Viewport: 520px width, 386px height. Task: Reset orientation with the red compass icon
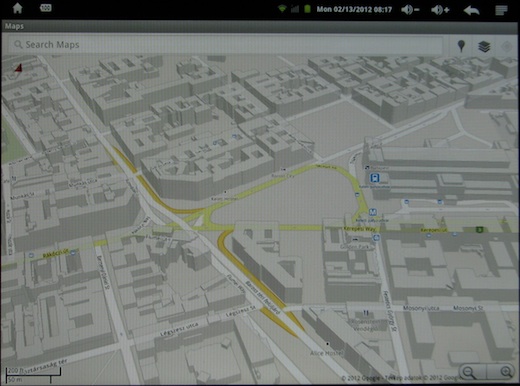tap(19, 68)
